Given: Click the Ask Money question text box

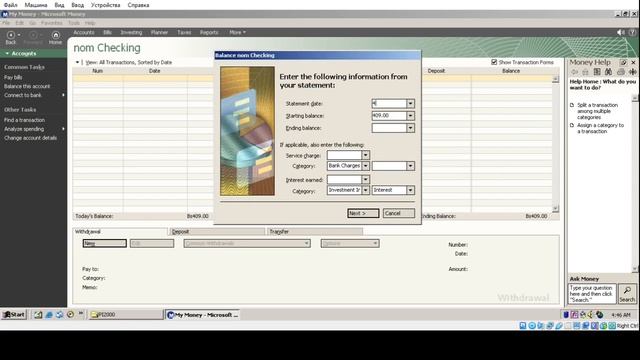Looking at the screenshot, I should 592,294.
